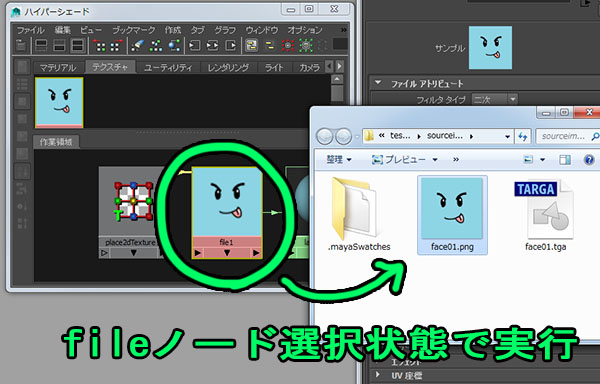
Task: Rearrange the graph nodes
Action: [x=156, y=46]
